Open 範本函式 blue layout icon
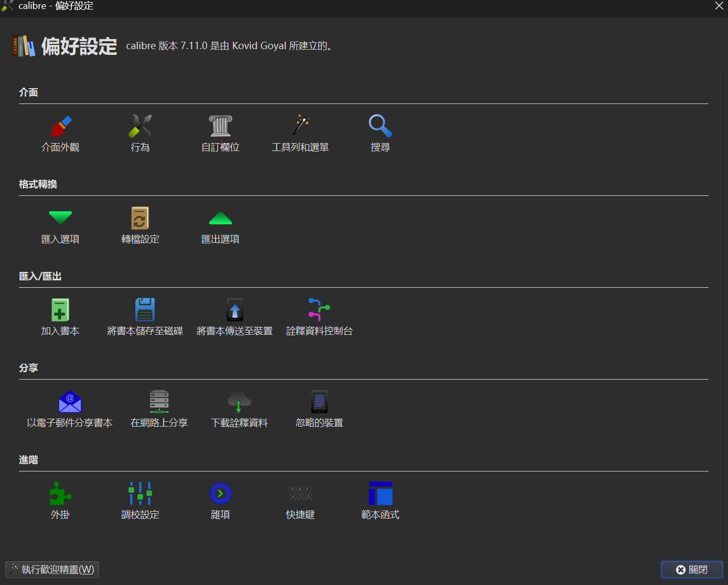 (380, 493)
